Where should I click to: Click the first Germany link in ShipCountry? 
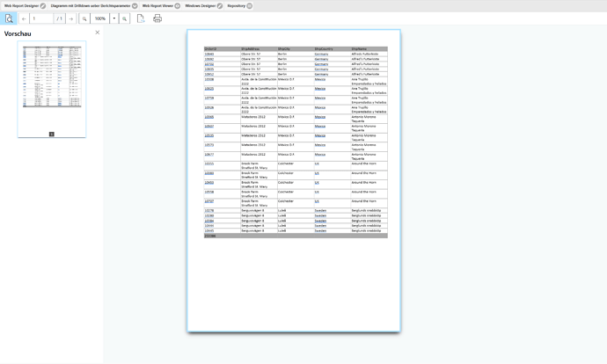tap(321, 54)
